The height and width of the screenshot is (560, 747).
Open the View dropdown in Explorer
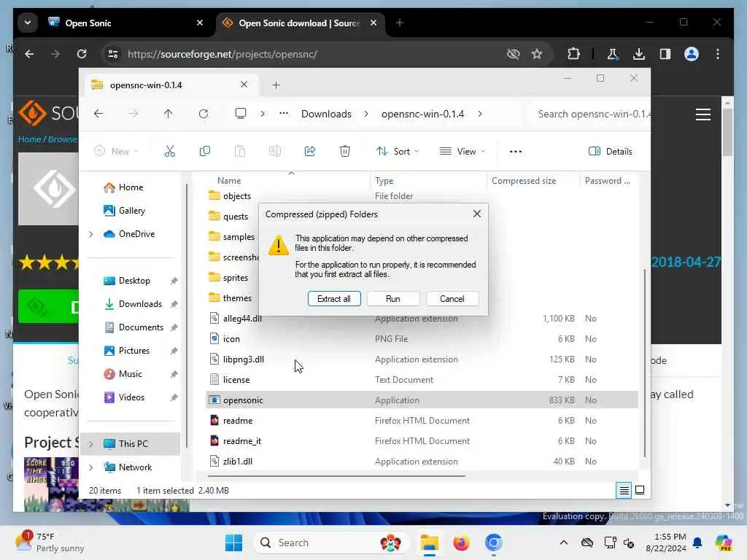click(462, 152)
